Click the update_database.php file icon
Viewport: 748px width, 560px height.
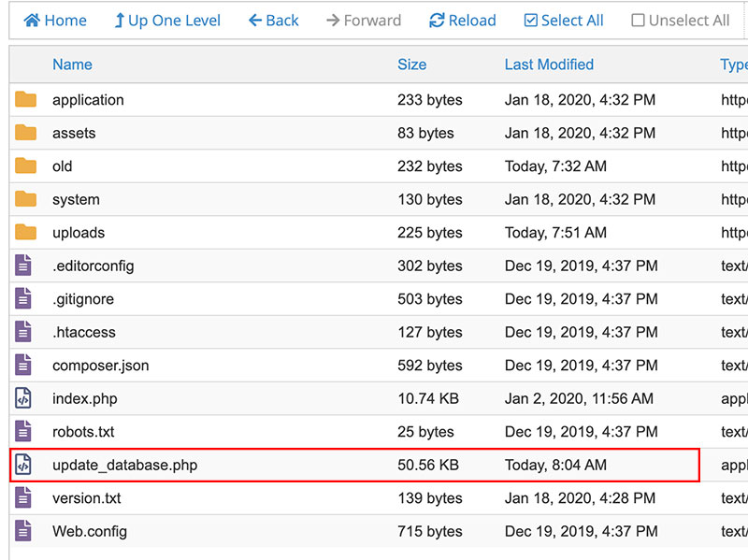point(23,466)
